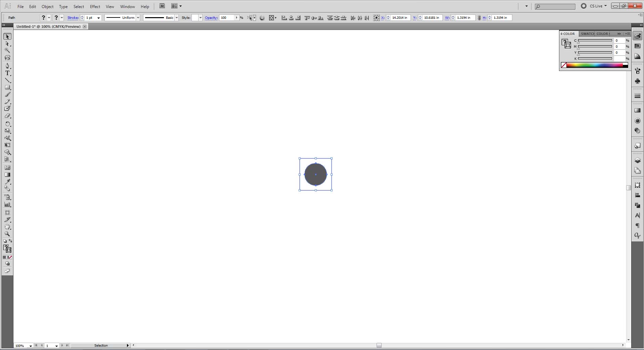Activate the Free Transform tool
This screenshot has width=644, height=350.
pos(7,145)
